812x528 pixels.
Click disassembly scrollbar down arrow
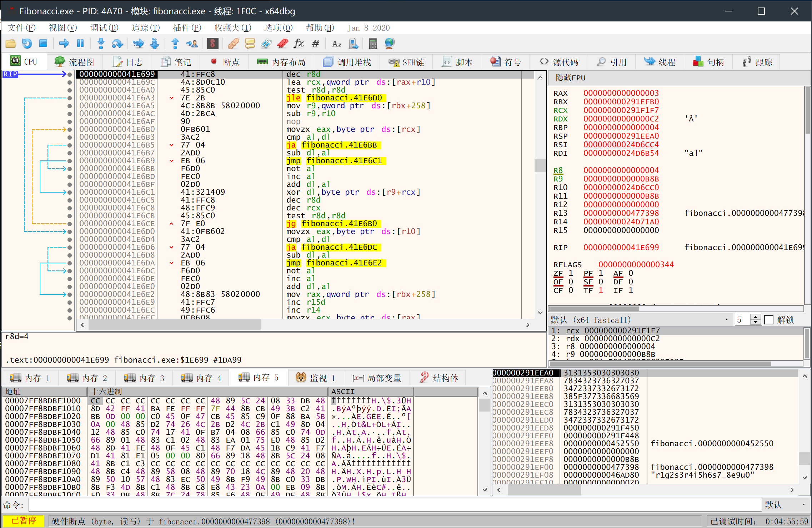pyautogui.click(x=540, y=313)
